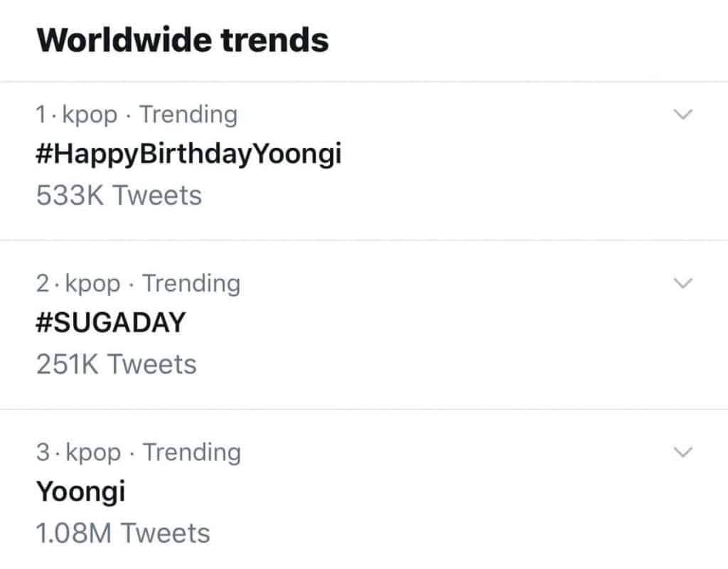
Task: Click the chevron next to Yoongi trend
Action: coord(682,452)
